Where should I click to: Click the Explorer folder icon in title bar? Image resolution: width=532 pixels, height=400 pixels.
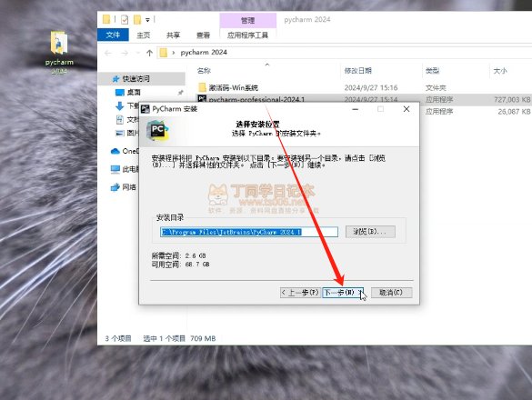pos(106,19)
